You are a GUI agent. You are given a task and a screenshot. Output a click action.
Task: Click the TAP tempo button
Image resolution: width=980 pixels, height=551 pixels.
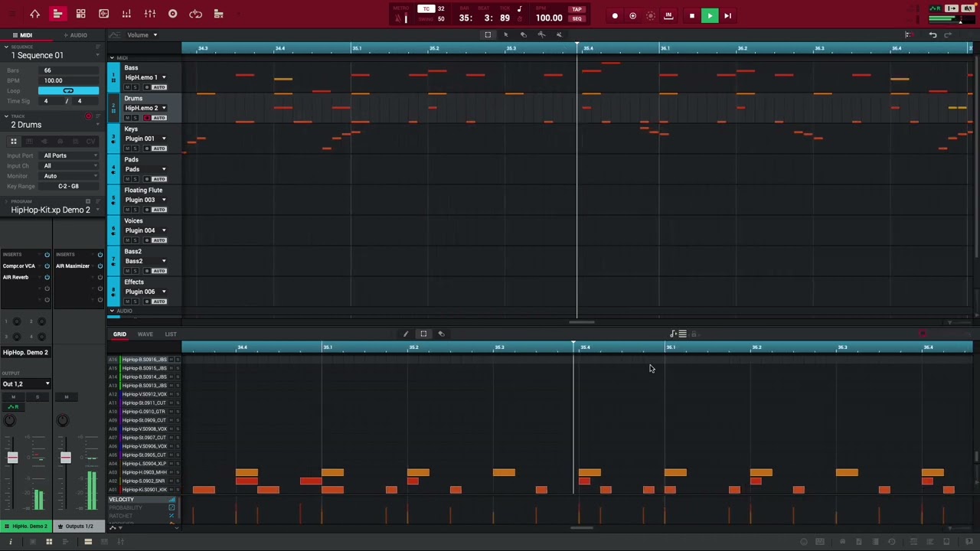(x=577, y=10)
